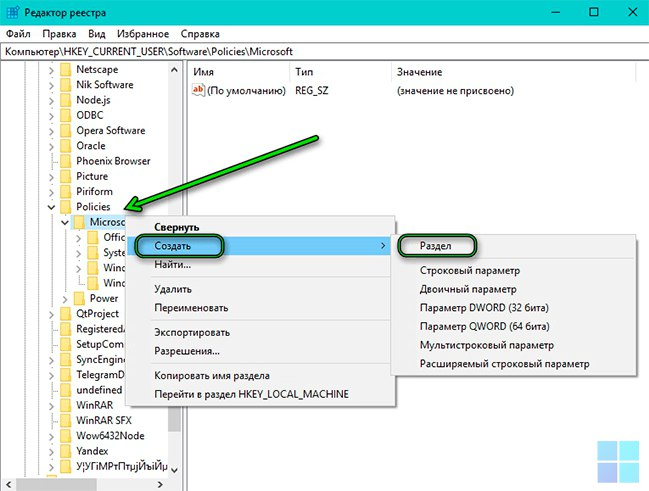Click the Opera Software folder icon
The width and height of the screenshot is (649, 491).
point(65,131)
